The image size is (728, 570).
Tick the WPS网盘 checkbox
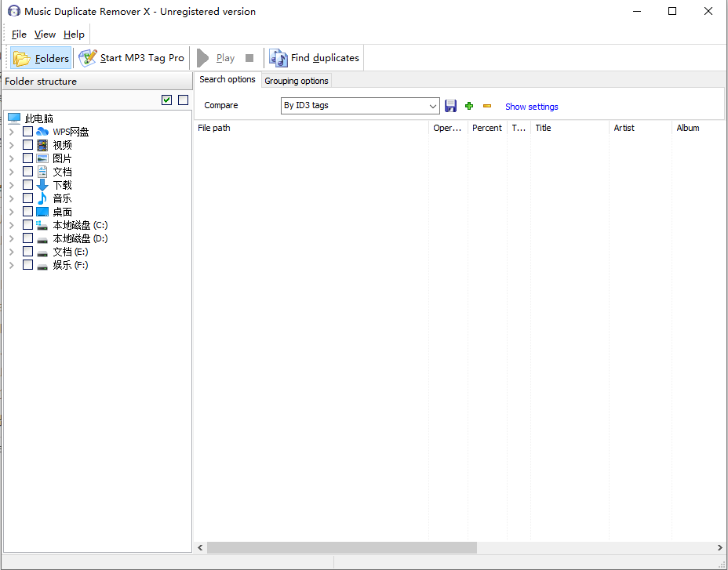pyautogui.click(x=28, y=132)
